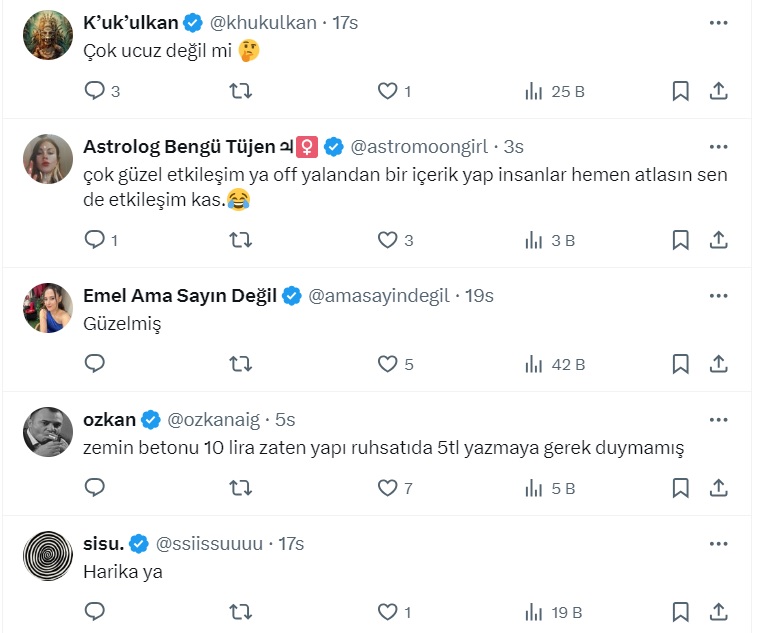Click Emel Ama Sayın Değil's profile picture
The width and height of the screenshot is (782, 633).
click(48, 308)
